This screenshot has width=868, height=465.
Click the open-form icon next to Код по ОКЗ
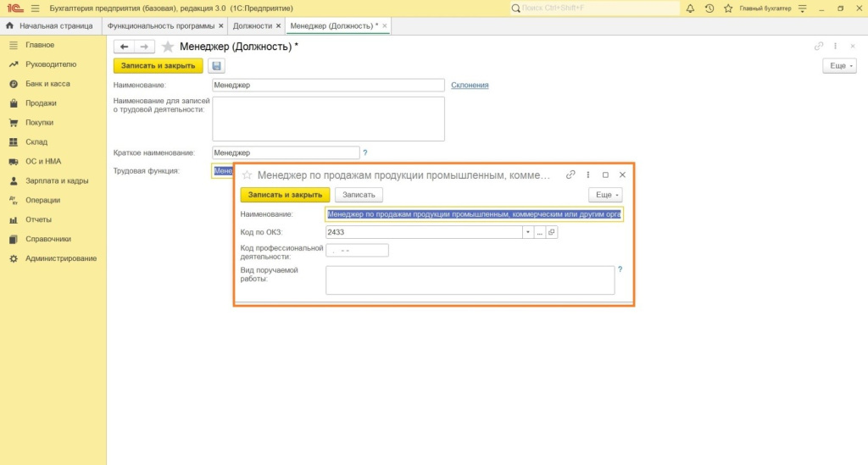point(551,232)
